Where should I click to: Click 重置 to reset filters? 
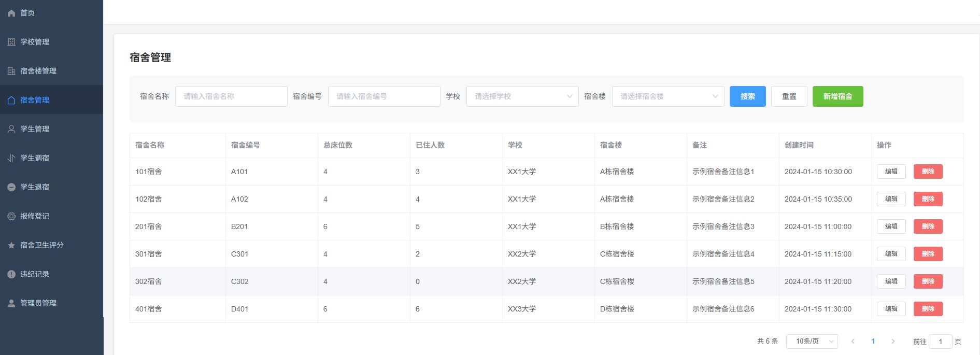click(x=789, y=96)
